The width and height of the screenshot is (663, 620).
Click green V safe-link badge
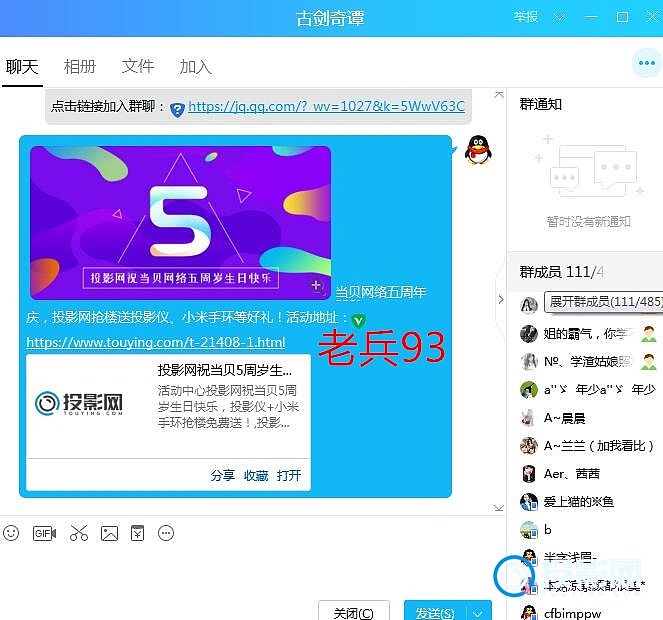pos(359,321)
